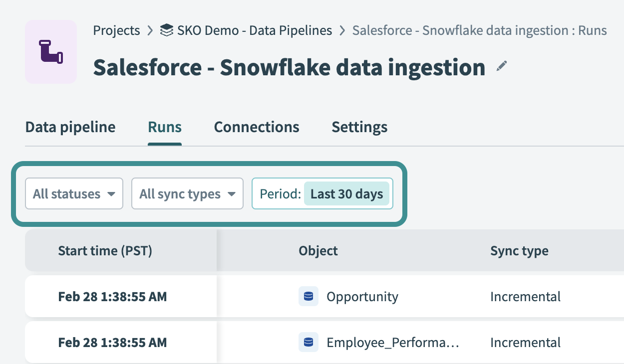Screen dimensions: 624x364
Task: Click Feb 28 1:38:55 AM in Opportunity row
Action: [113, 297]
